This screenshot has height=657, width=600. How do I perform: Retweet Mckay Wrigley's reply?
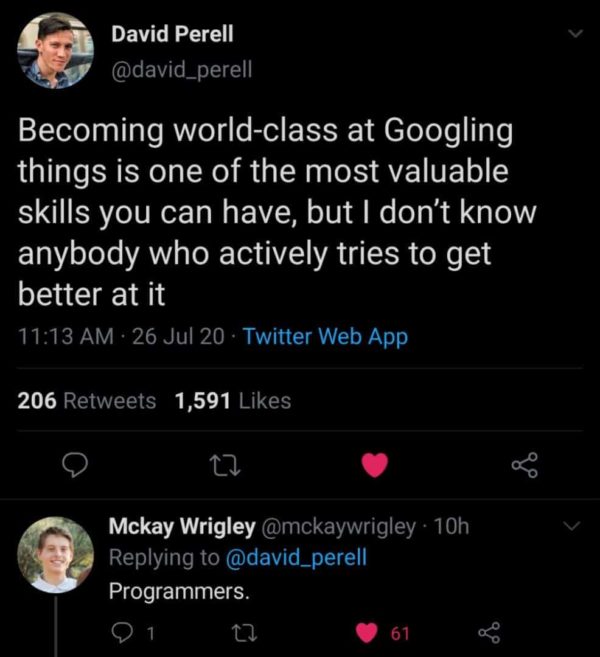pyautogui.click(x=244, y=632)
